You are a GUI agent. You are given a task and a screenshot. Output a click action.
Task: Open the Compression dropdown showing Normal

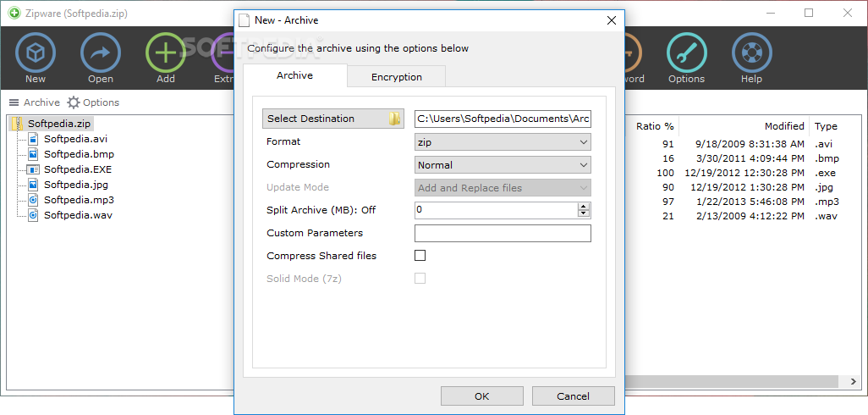click(x=503, y=164)
